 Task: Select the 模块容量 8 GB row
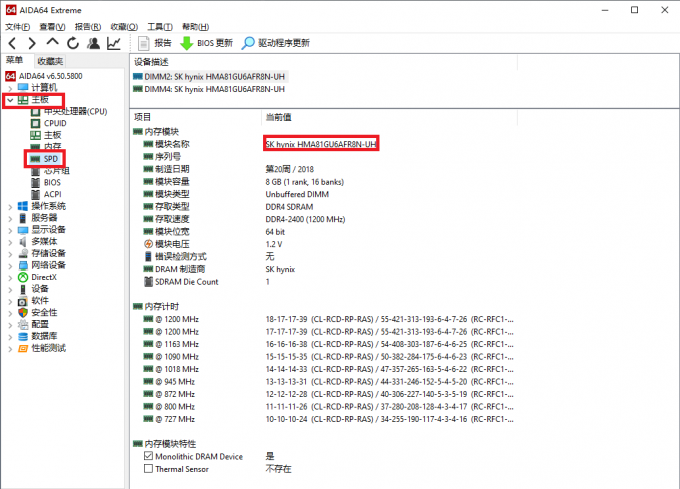pyautogui.click(x=323, y=182)
